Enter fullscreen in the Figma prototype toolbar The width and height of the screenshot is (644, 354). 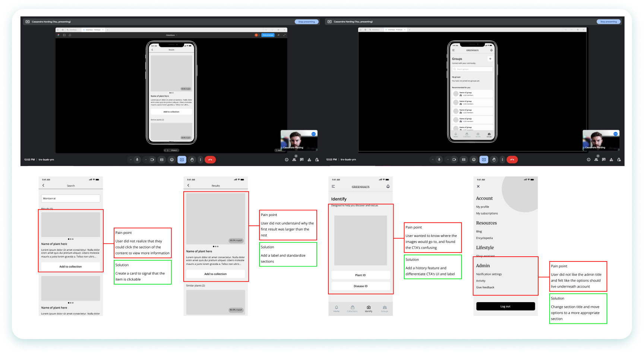(x=284, y=35)
